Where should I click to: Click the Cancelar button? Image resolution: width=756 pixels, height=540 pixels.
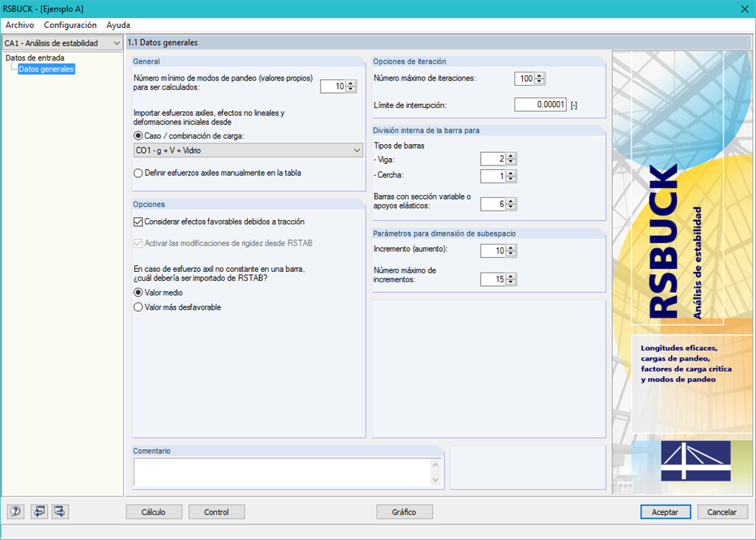[x=722, y=512]
